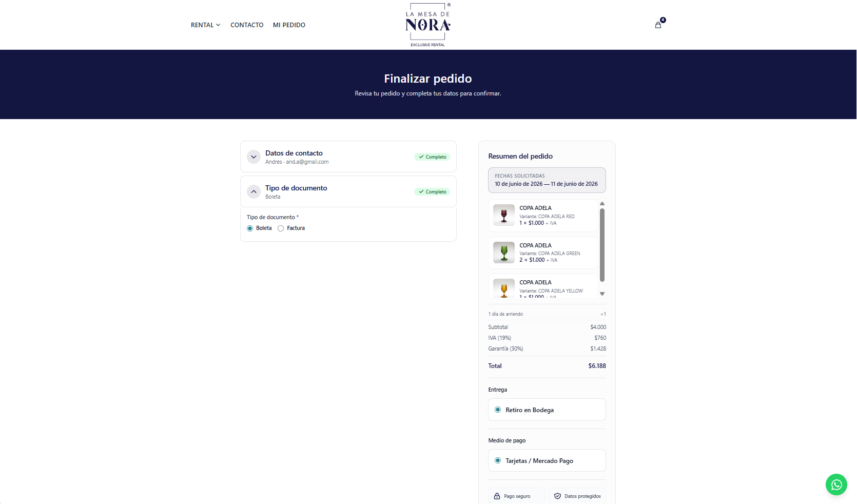Click the Garantía (30%) $1.428 value
Screen dimensions: 857x504
[598, 348]
